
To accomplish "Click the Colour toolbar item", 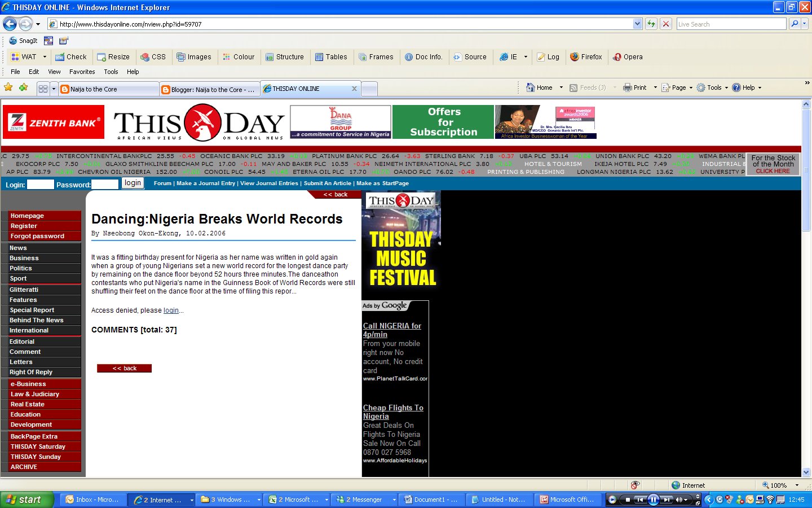I will click(239, 57).
